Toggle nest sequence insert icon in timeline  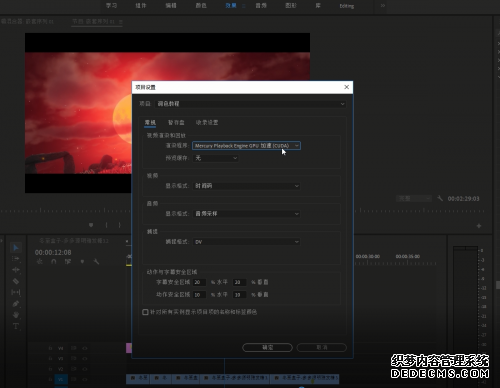tap(40, 262)
